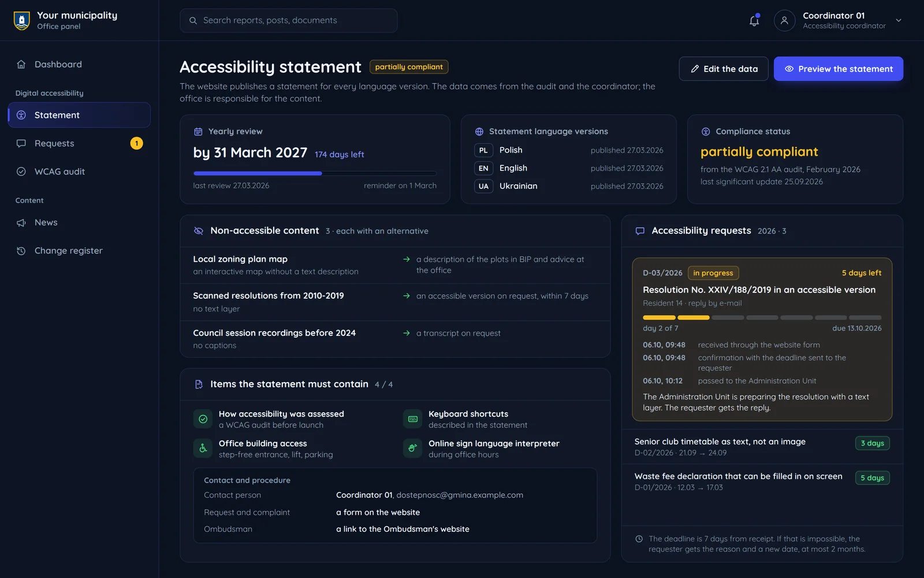Click the eye icon in Preview button

(x=789, y=69)
